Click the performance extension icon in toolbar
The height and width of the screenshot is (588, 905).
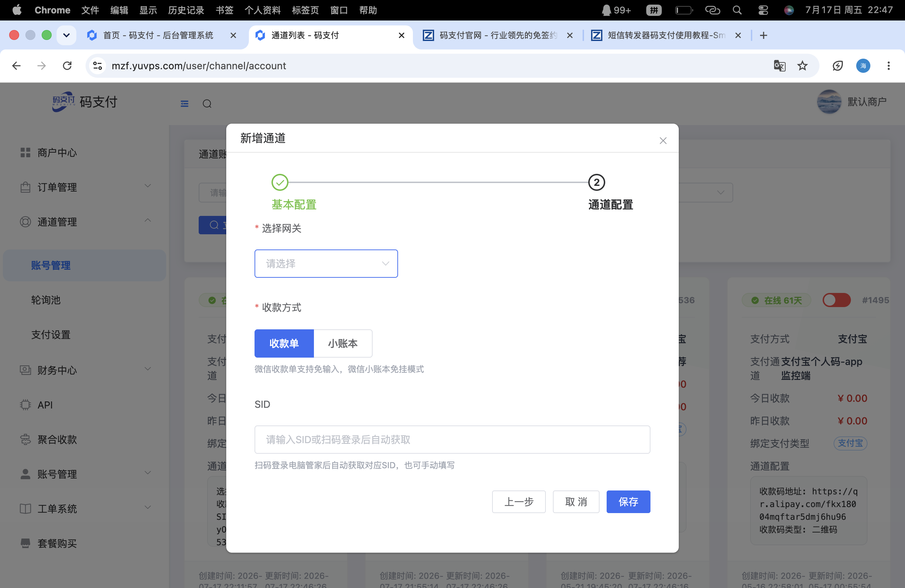pos(837,66)
